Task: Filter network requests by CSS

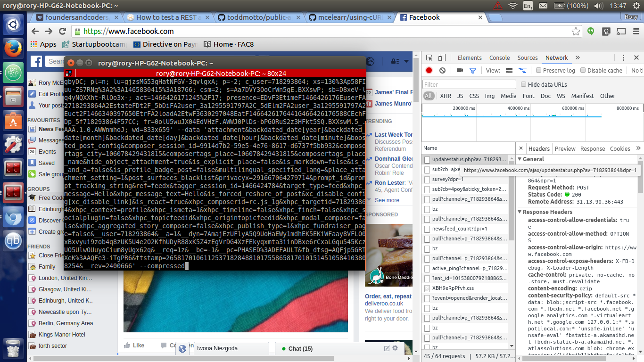Action: (x=474, y=96)
